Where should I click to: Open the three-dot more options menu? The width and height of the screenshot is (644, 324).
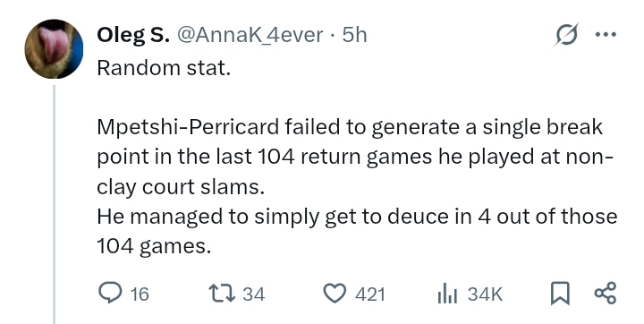tap(606, 35)
